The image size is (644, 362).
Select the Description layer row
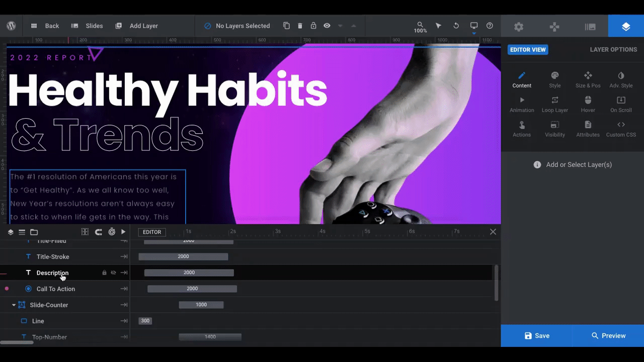pos(65,273)
